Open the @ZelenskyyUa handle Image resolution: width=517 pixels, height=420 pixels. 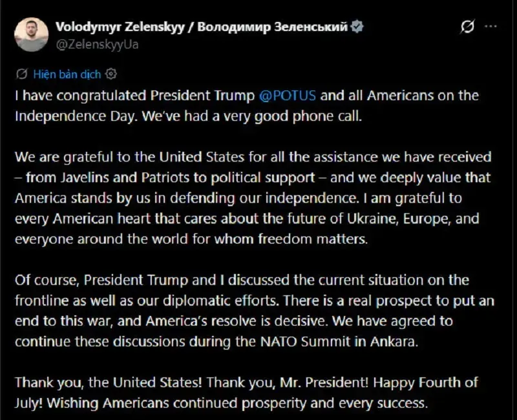point(97,45)
